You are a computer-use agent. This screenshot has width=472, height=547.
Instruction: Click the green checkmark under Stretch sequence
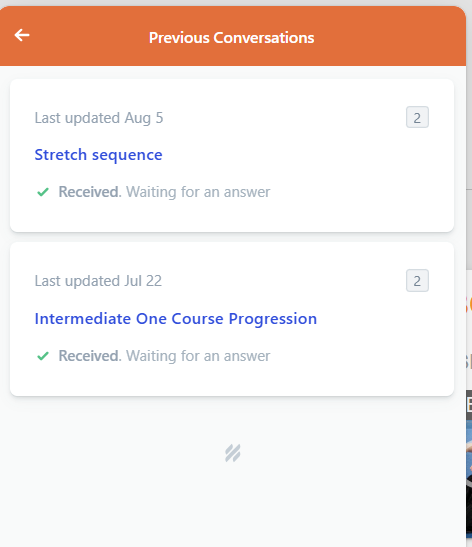pyautogui.click(x=43, y=192)
